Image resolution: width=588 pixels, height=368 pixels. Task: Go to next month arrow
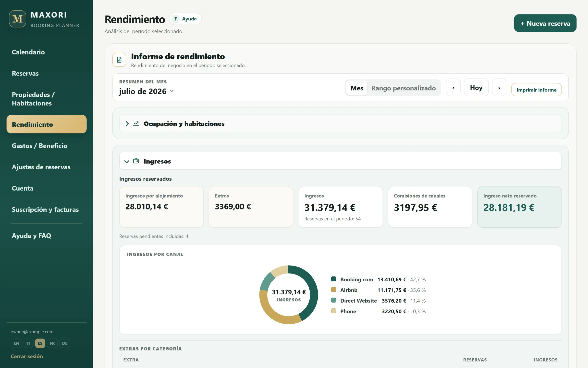499,88
